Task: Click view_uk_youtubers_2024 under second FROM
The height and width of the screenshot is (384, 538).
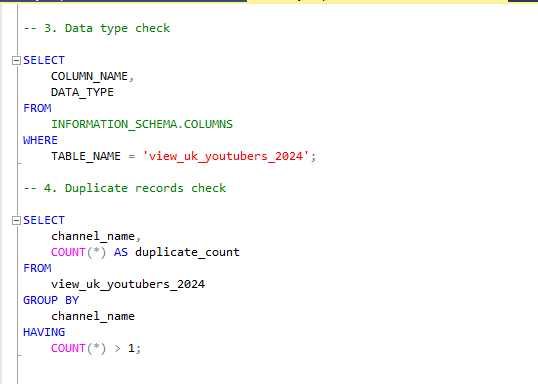Action: (x=128, y=284)
